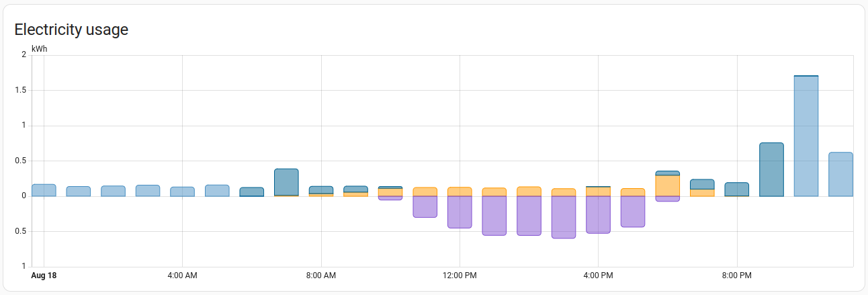Click the "8:00 PM" x-axis label
868x295 pixels.
[x=737, y=276]
